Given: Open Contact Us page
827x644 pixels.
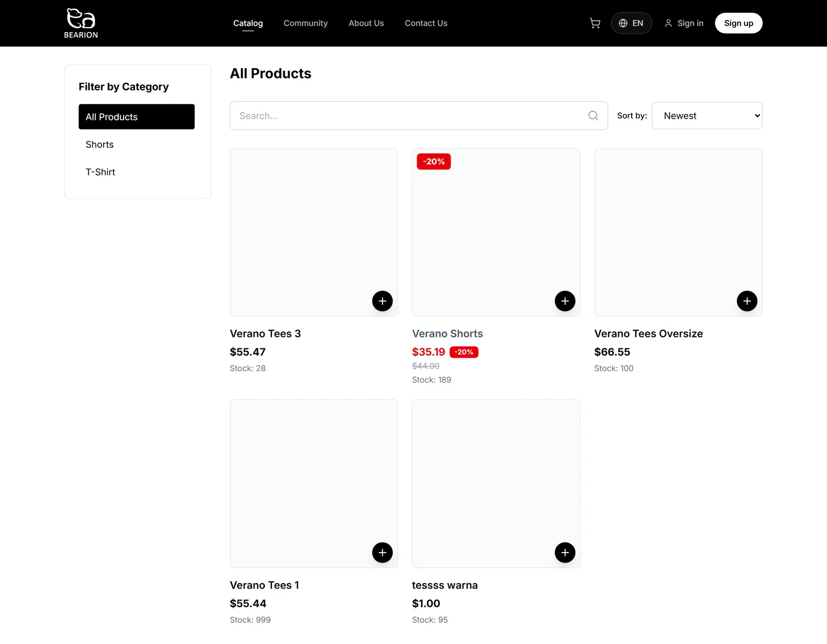Looking at the screenshot, I should (426, 23).
